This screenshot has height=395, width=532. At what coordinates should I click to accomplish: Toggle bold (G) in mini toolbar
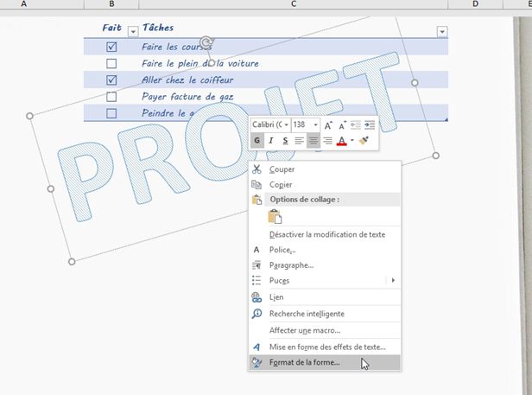257,141
